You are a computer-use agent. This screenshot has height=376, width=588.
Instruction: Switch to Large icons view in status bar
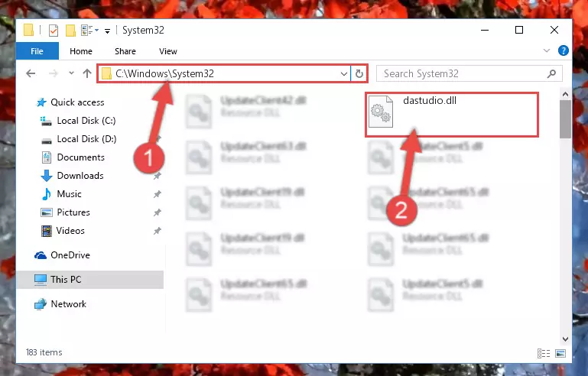[560, 353]
